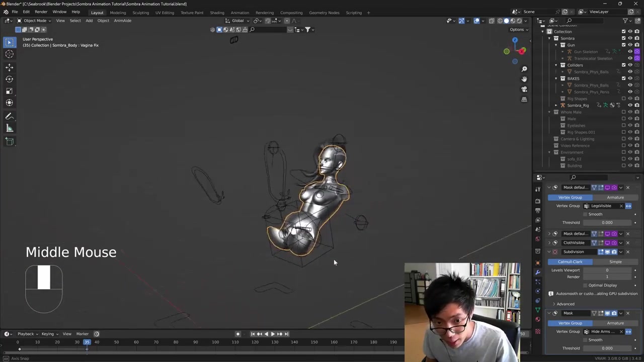The height and width of the screenshot is (362, 644).
Task: Set mask mode to Armature
Action: (615, 197)
